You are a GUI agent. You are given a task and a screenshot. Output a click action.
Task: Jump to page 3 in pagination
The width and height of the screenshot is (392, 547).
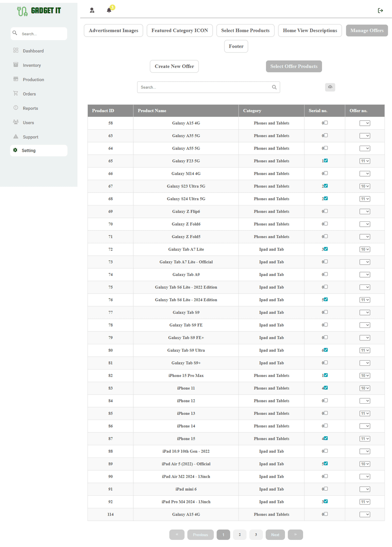(256, 535)
